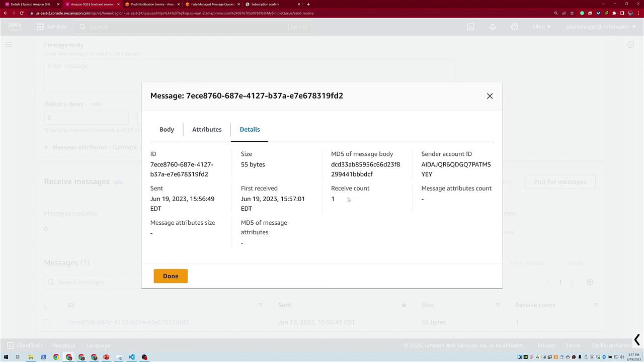Close the message dialog with the X icon
The width and height of the screenshot is (644, 362).
[490, 96]
